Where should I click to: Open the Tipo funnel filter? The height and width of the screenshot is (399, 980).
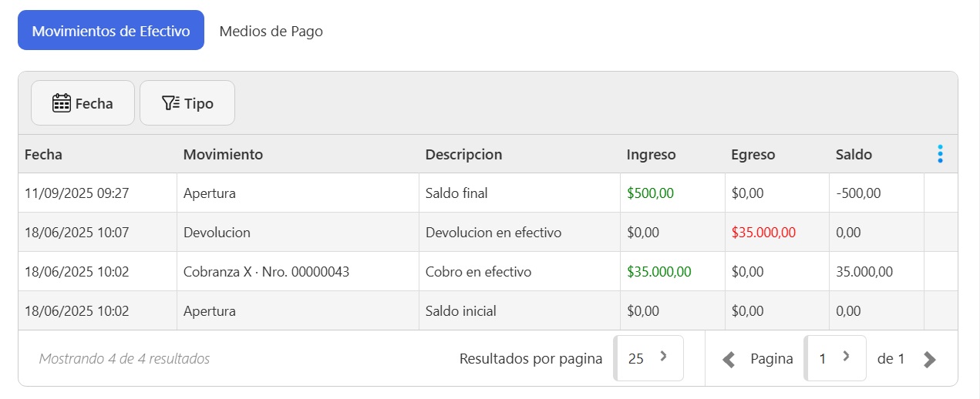pyautogui.click(x=187, y=102)
